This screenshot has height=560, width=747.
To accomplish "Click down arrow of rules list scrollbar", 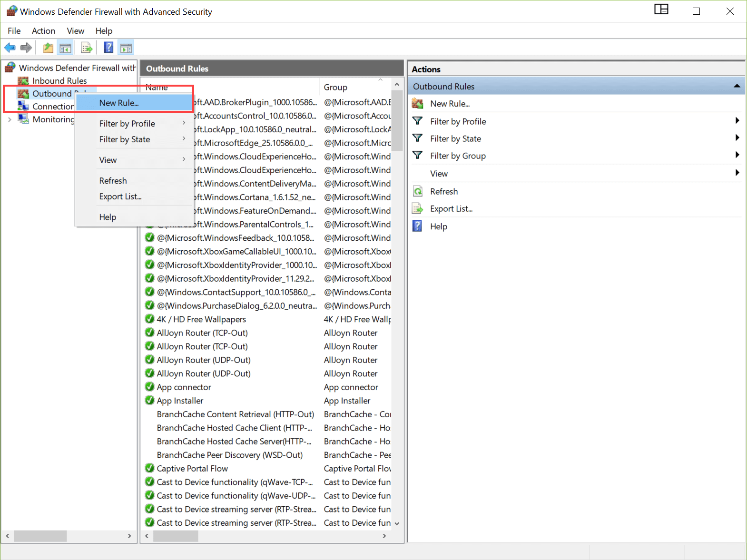I will click(x=397, y=523).
